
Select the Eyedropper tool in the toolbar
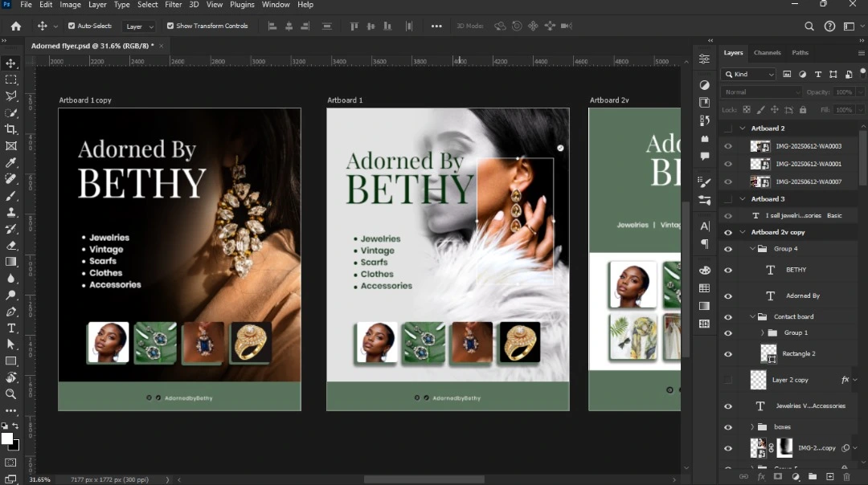coord(11,163)
